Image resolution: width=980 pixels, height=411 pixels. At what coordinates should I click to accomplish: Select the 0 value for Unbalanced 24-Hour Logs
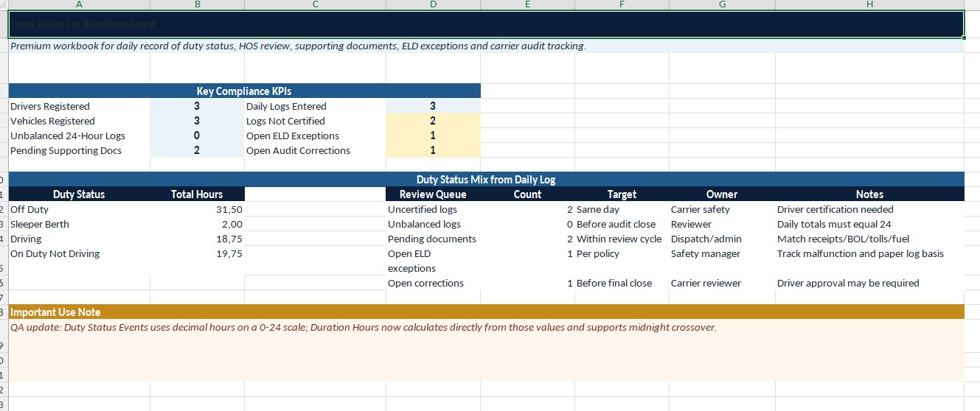point(197,136)
